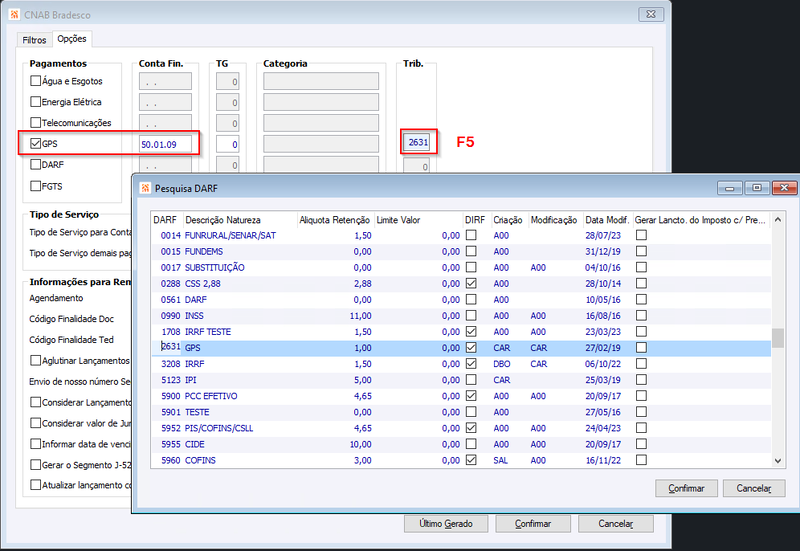Click the scroll-up arrow of DARF list

(778, 219)
